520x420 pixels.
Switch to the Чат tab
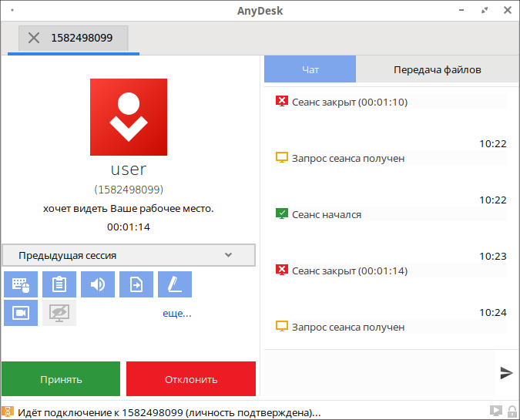click(x=310, y=69)
